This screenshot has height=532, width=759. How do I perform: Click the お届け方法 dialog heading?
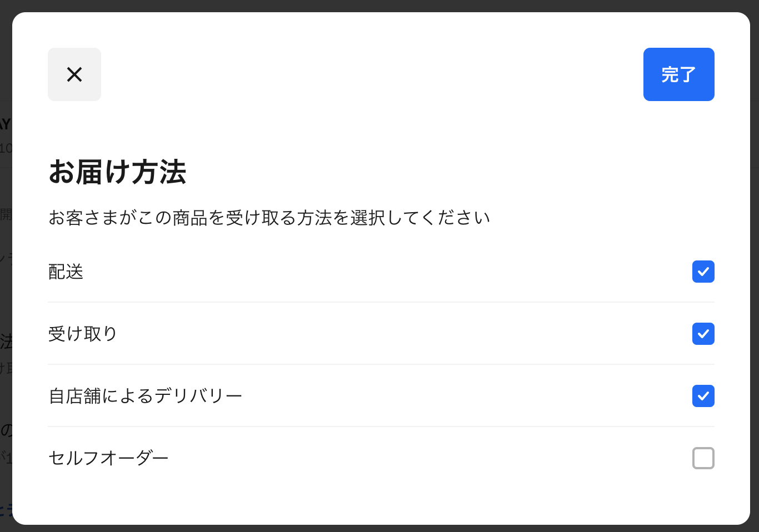click(x=118, y=173)
